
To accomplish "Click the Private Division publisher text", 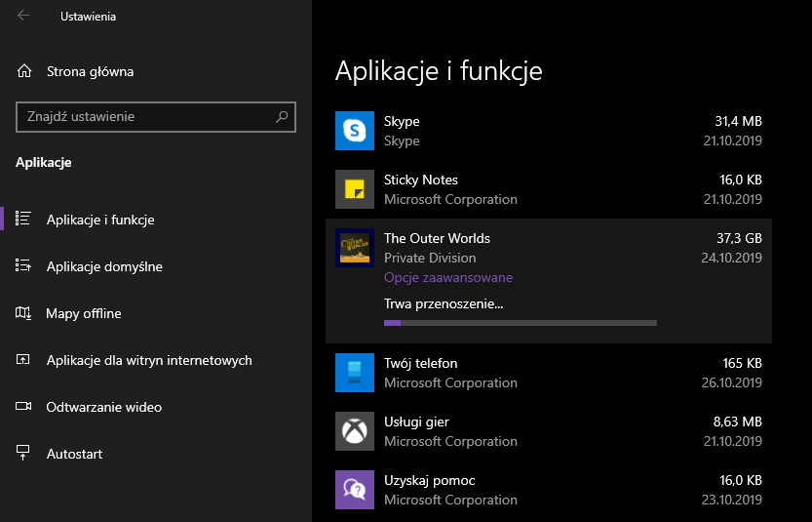I will [430, 259].
